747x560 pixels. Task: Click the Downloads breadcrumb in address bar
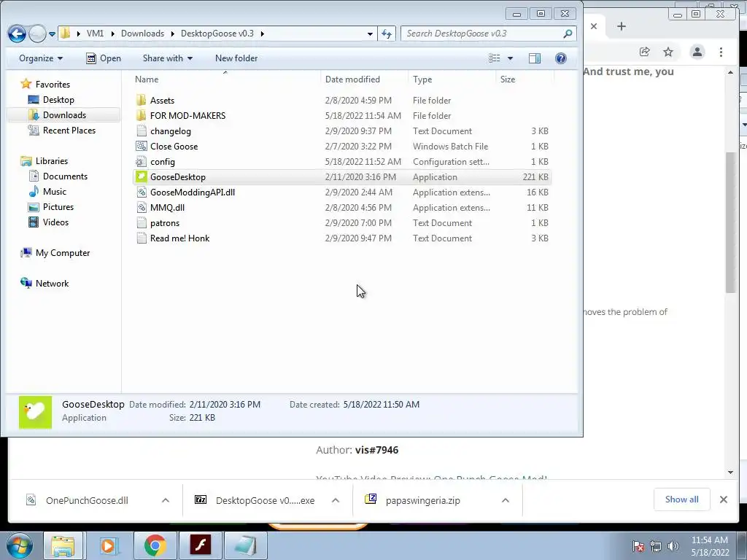(142, 34)
